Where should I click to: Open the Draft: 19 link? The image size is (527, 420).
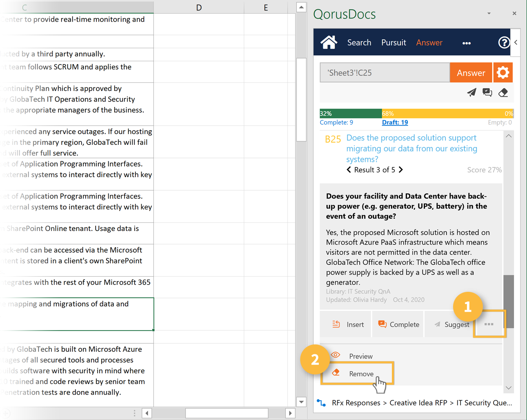tap(395, 122)
